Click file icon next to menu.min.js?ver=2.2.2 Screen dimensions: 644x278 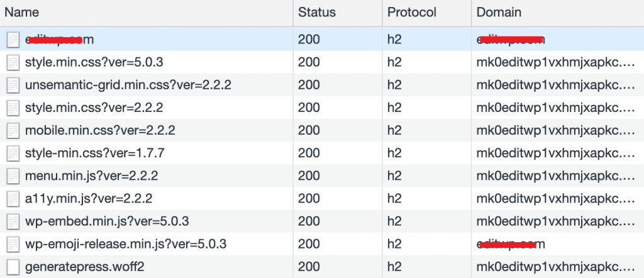(x=13, y=176)
